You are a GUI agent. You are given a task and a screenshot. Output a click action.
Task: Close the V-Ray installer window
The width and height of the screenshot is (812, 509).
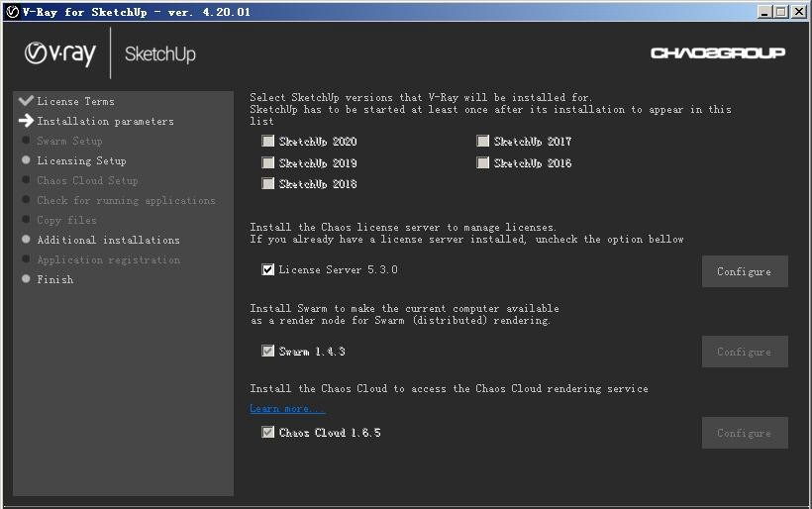799,12
